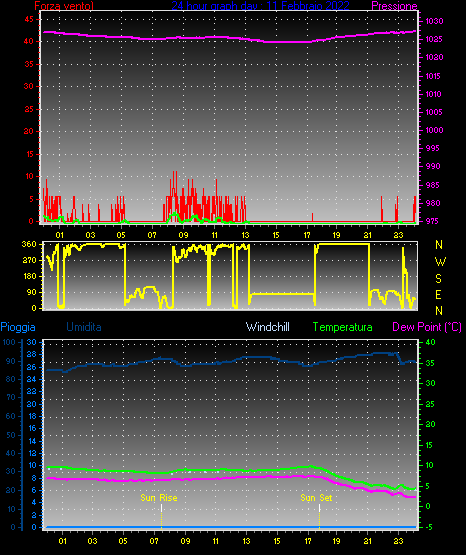Click the 40 temperature axis value
Image resolution: width=466 pixels, height=555 pixels.
click(x=431, y=342)
